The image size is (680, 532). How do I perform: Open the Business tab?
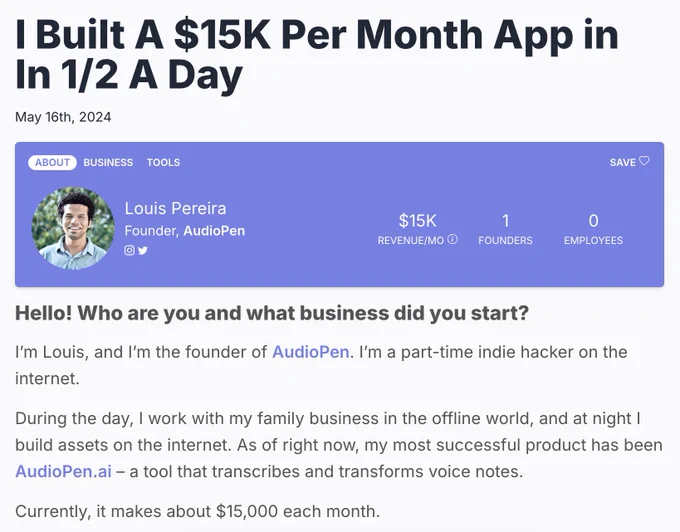(x=108, y=162)
